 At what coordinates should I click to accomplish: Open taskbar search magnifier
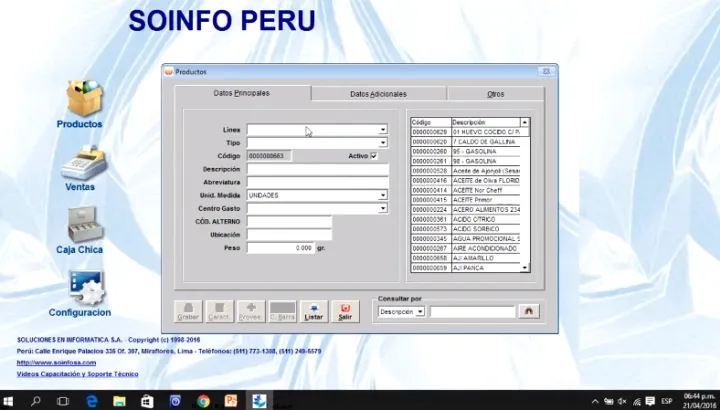(35, 401)
